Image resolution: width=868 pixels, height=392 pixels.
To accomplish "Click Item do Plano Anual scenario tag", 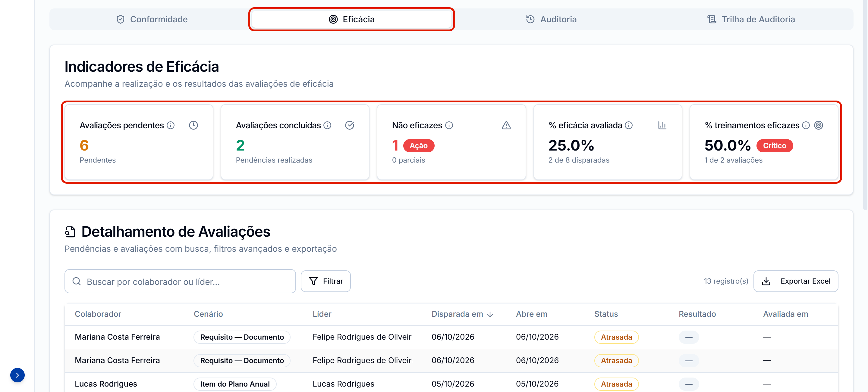I will coord(235,384).
